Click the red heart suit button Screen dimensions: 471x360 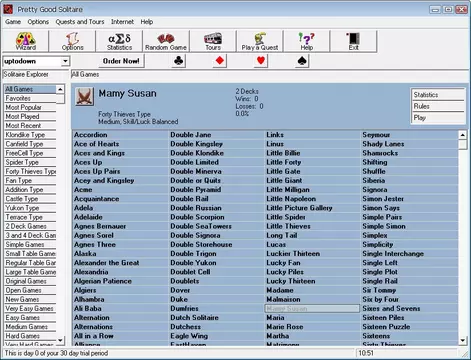click(261, 61)
